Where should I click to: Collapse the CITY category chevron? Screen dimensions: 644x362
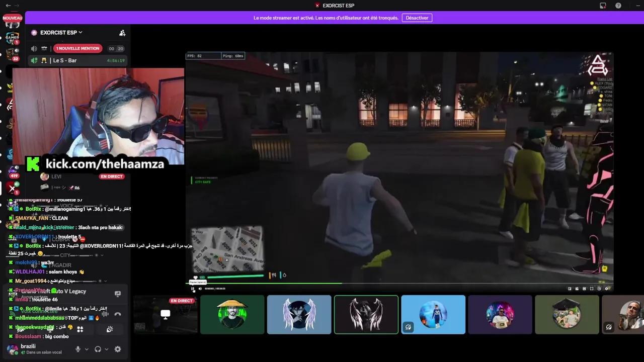tap(102, 255)
